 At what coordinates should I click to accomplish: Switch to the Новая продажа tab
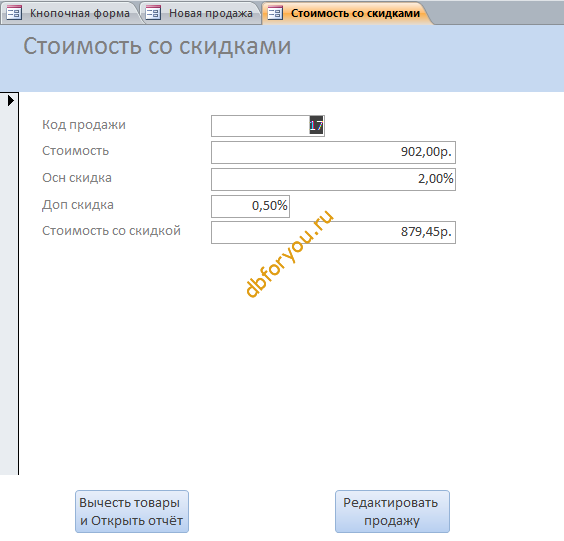point(201,13)
